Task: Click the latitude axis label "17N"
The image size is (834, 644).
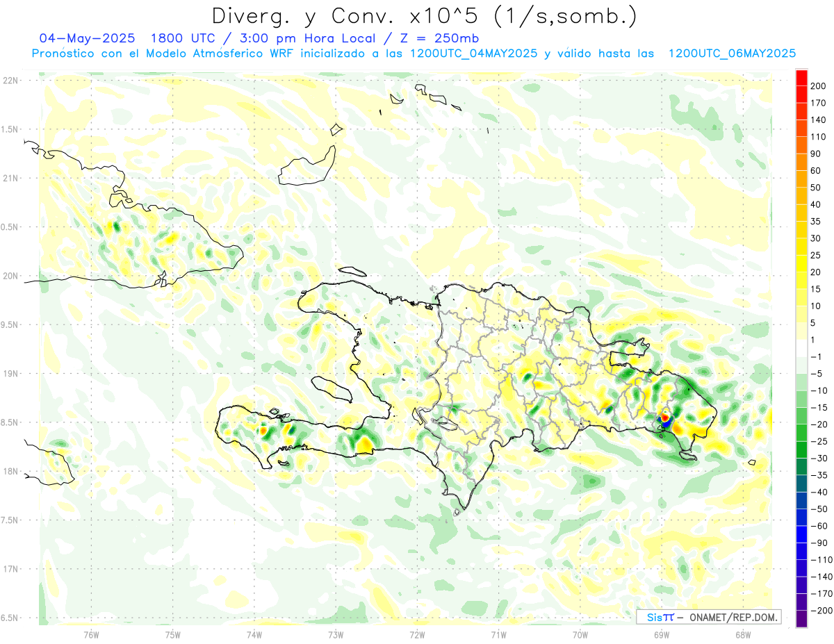Action: (x=10, y=569)
